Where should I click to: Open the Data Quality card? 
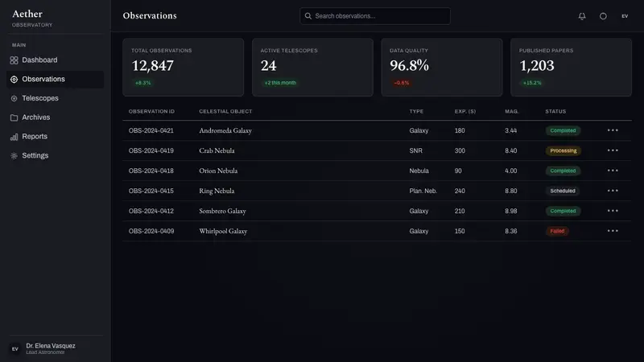click(442, 68)
